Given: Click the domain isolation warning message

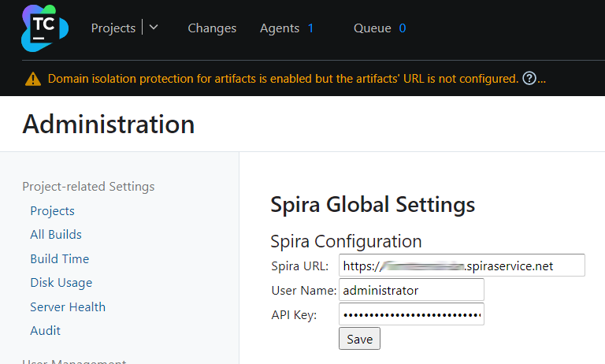Looking at the screenshot, I should (283, 79).
